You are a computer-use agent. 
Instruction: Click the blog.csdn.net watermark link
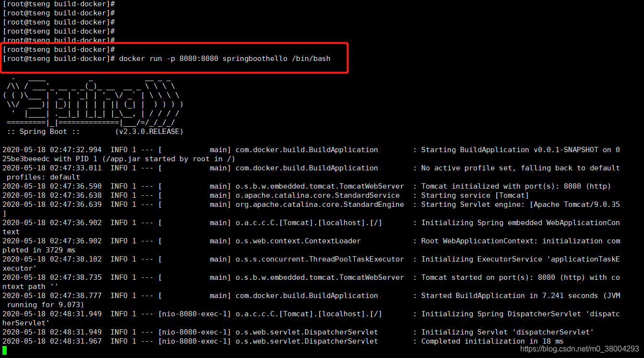580,349
